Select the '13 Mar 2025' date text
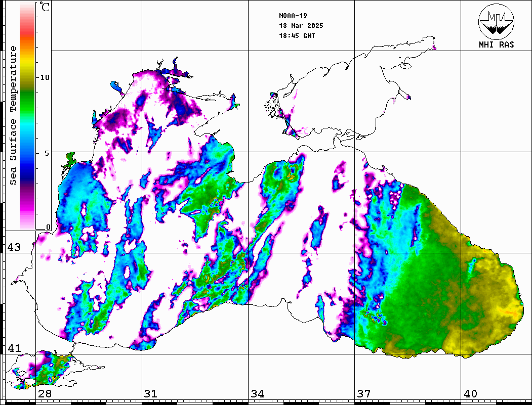This screenshot has height=405, width=532. (x=301, y=26)
